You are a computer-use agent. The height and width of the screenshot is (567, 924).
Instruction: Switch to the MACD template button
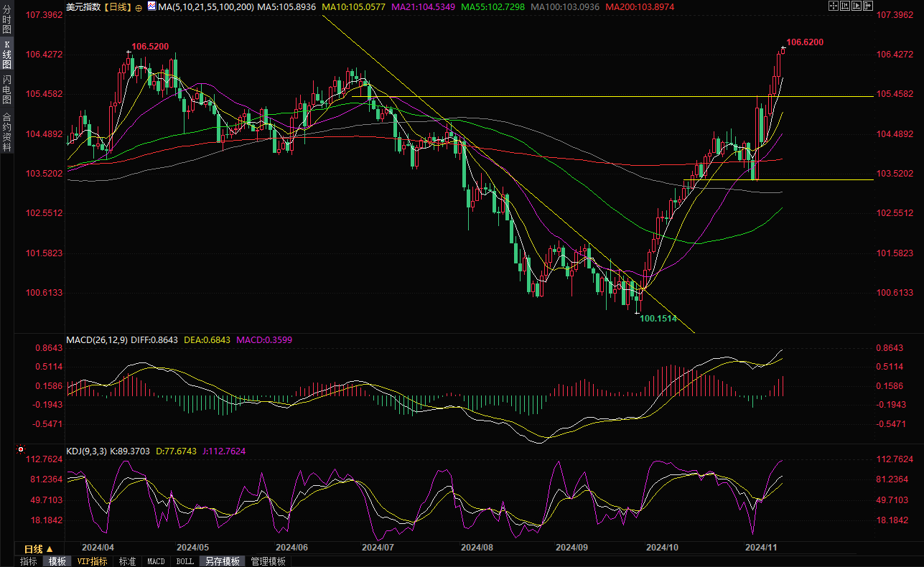click(x=156, y=561)
